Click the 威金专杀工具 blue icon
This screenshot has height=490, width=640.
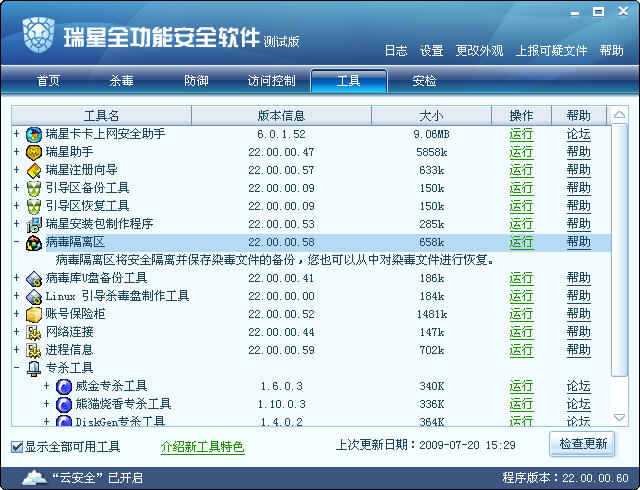pyautogui.click(x=64, y=386)
